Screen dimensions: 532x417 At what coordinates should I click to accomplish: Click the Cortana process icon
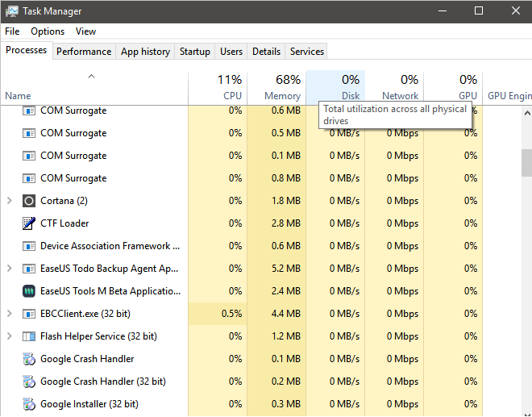pos(29,201)
